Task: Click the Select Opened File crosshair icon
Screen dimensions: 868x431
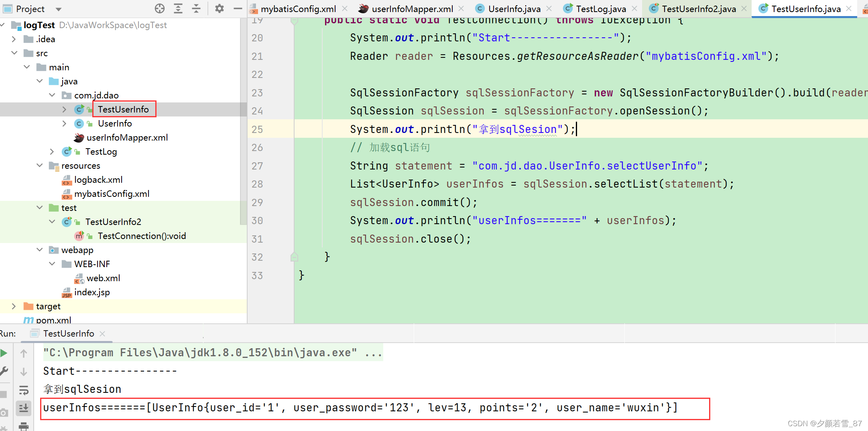Action: pyautogui.click(x=159, y=8)
